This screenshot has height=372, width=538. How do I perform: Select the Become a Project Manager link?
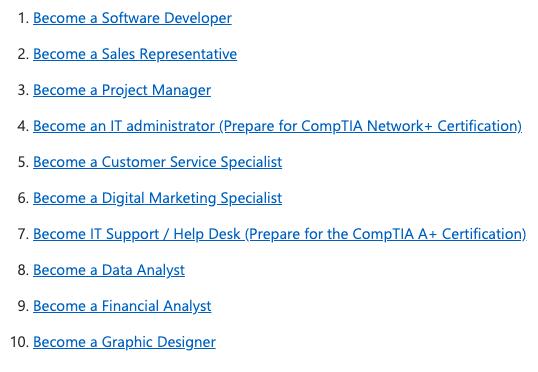point(122,90)
